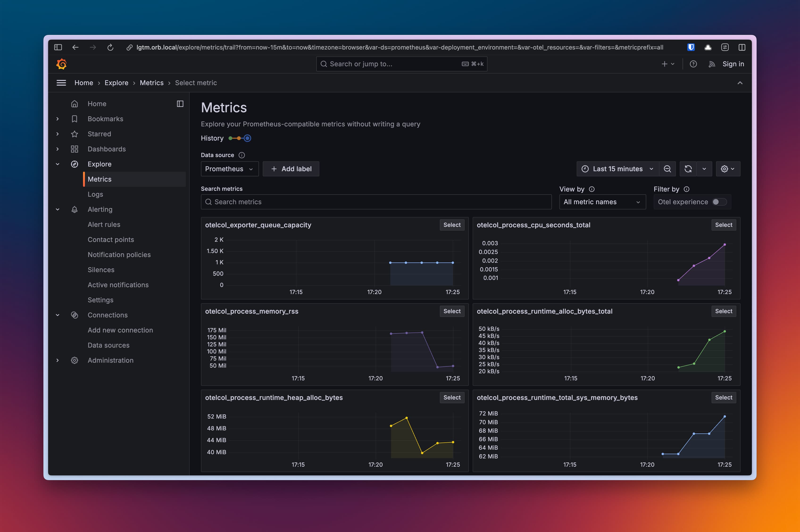The height and width of the screenshot is (532, 800).
Task: Click the Home house icon in sidebar
Action: (x=75, y=104)
